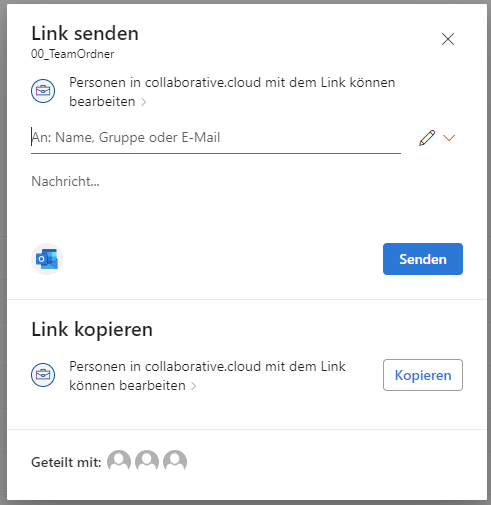Click the 'Geteilt mit:' label
Image resolution: width=491 pixels, height=505 pixels.
66,462
